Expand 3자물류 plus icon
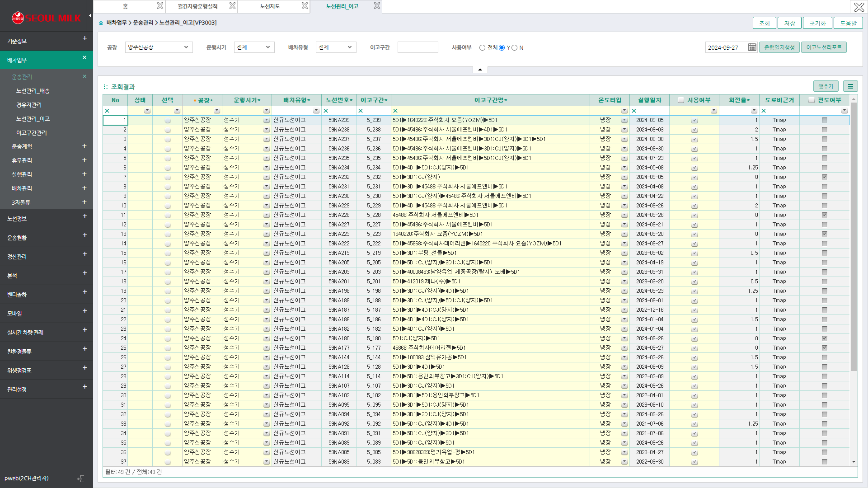 (84, 202)
